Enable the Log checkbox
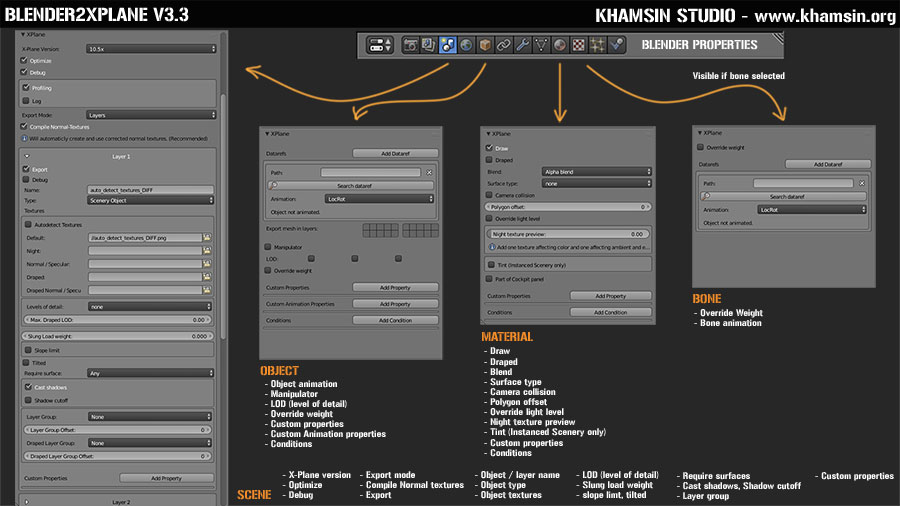The height and width of the screenshot is (506, 900). (x=26, y=101)
